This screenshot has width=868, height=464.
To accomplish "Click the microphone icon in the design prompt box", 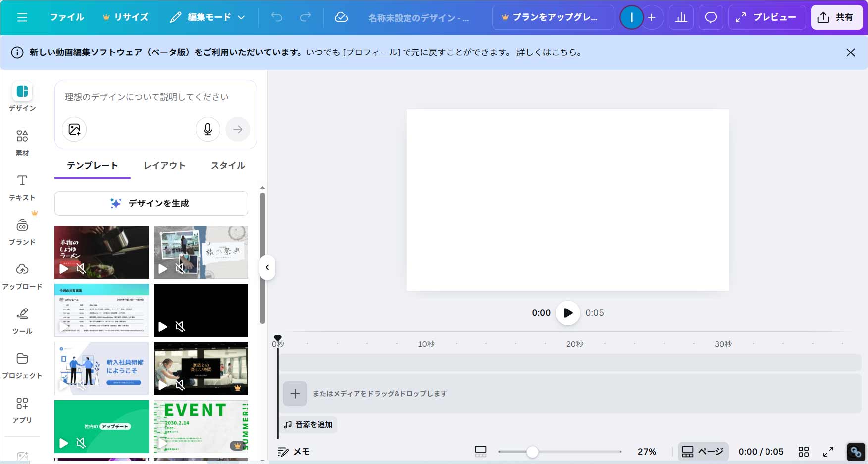I will (207, 129).
